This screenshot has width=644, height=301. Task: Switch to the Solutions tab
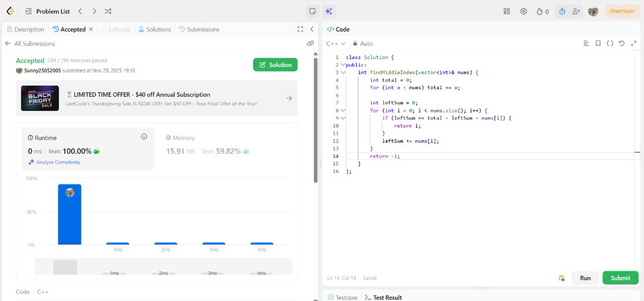click(x=155, y=30)
